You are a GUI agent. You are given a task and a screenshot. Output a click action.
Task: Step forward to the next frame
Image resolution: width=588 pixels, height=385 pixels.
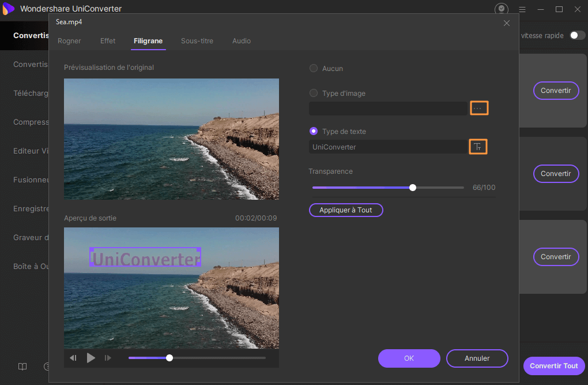tap(108, 358)
